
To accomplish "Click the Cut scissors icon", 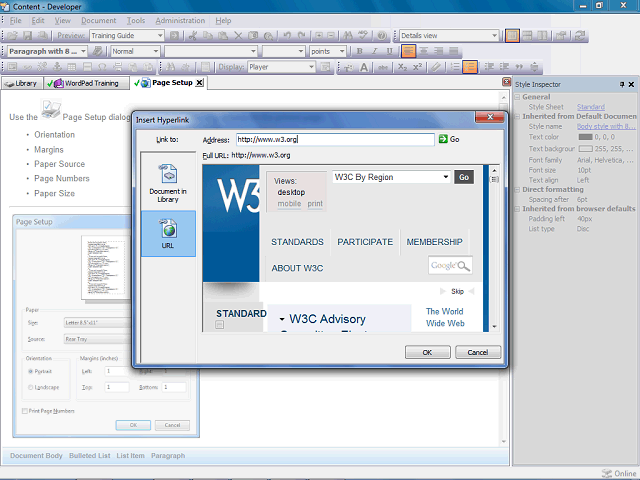I will [x=193, y=36].
